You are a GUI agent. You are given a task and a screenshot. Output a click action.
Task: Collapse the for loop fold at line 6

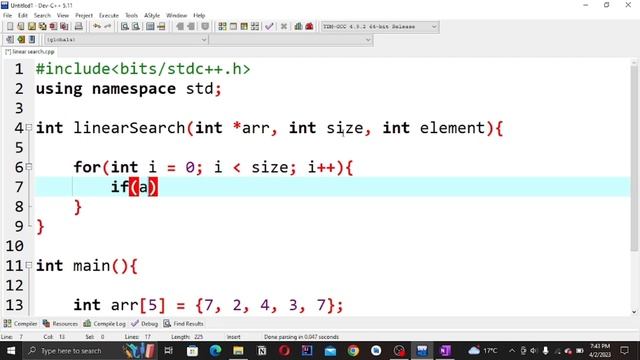[x=29, y=167]
